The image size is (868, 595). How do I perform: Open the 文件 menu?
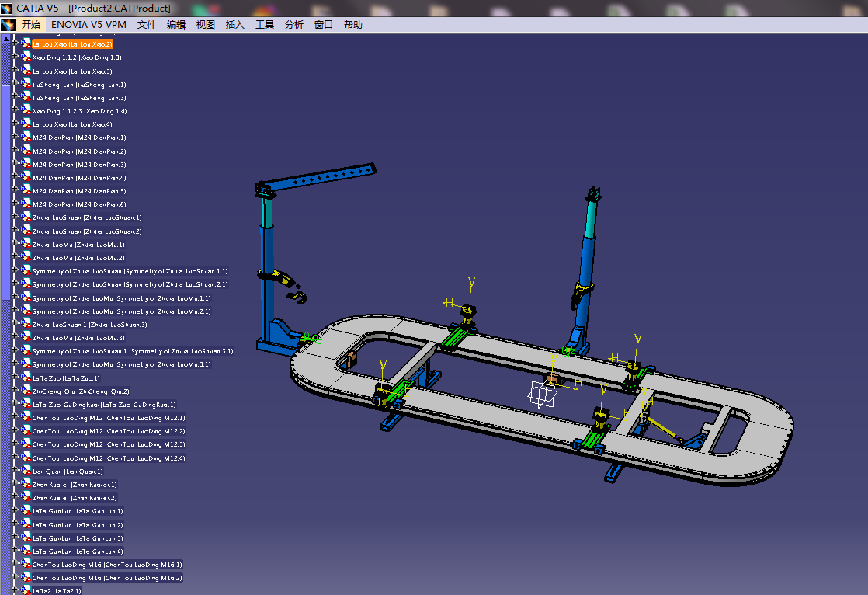pyautogui.click(x=147, y=25)
